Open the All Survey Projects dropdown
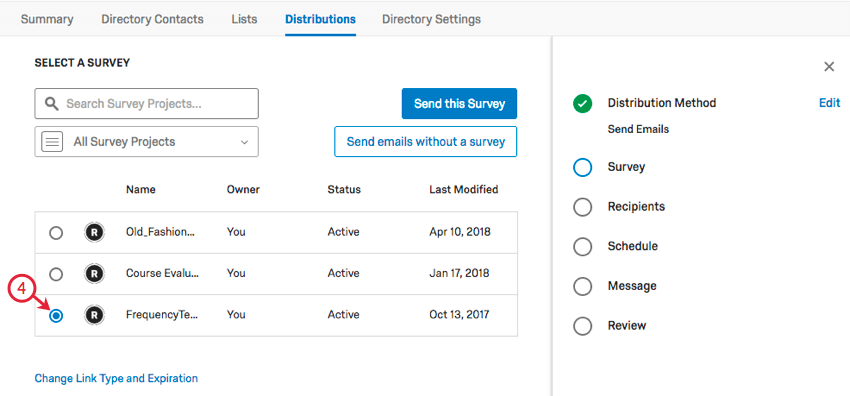850x396 pixels. [146, 142]
